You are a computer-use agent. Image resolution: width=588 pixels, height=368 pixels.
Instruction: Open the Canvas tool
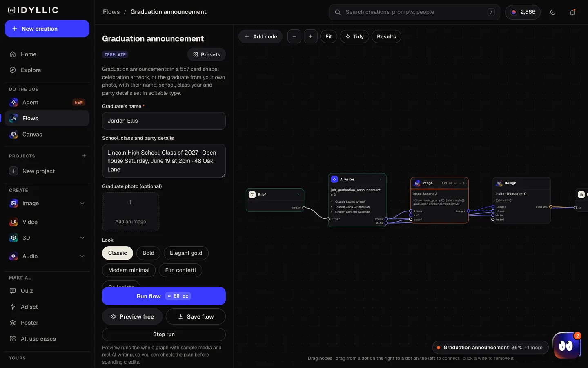point(47,134)
